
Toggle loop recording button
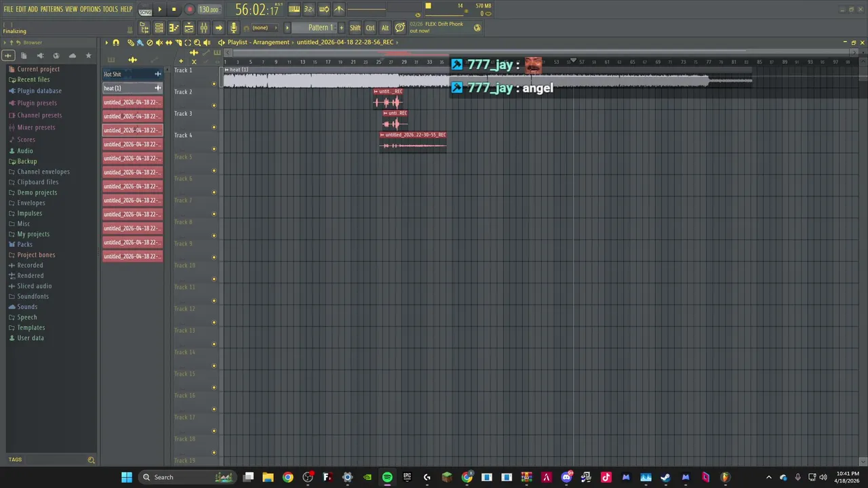point(323,9)
